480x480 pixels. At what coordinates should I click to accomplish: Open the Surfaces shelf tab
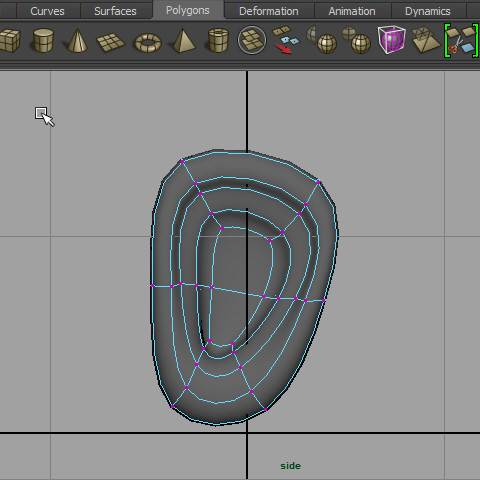(115, 11)
